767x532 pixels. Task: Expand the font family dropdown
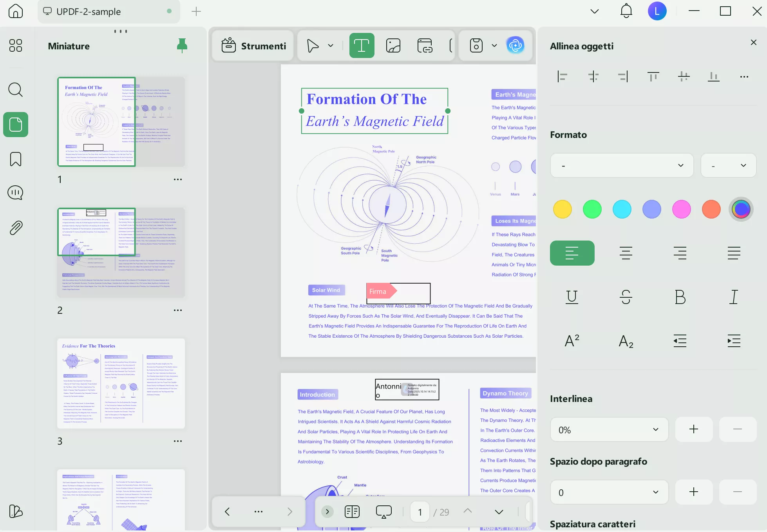(x=622, y=165)
